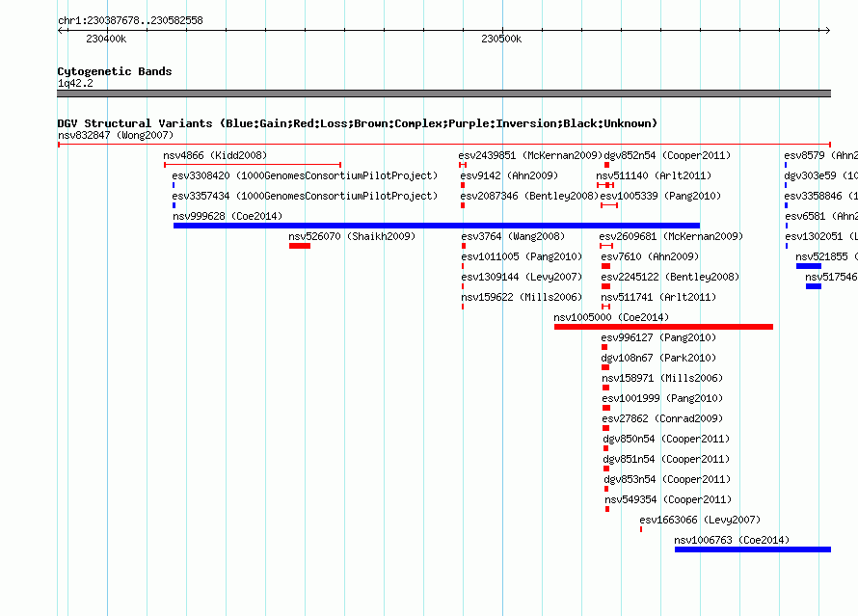This screenshot has width=858, height=616.
Task: Click nsv1005000 (Coe2014) variant label
Action: tap(611, 317)
